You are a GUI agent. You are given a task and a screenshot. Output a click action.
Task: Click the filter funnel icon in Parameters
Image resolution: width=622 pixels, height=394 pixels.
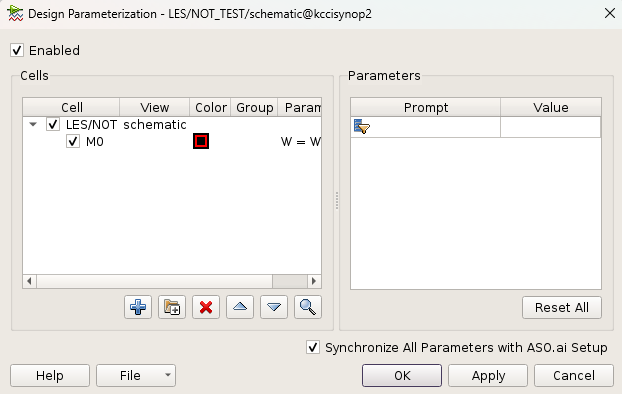point(362,127)
